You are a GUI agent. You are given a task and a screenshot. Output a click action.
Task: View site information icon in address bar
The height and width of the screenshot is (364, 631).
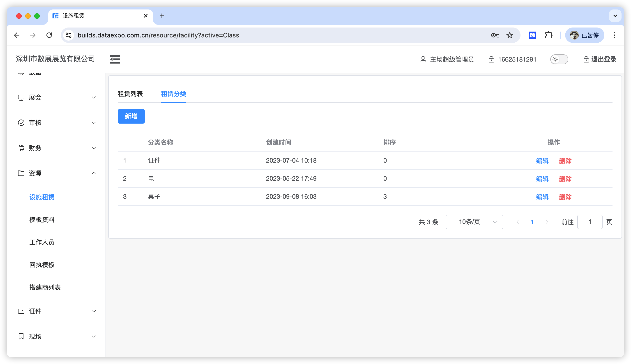[x=69, y=35]
